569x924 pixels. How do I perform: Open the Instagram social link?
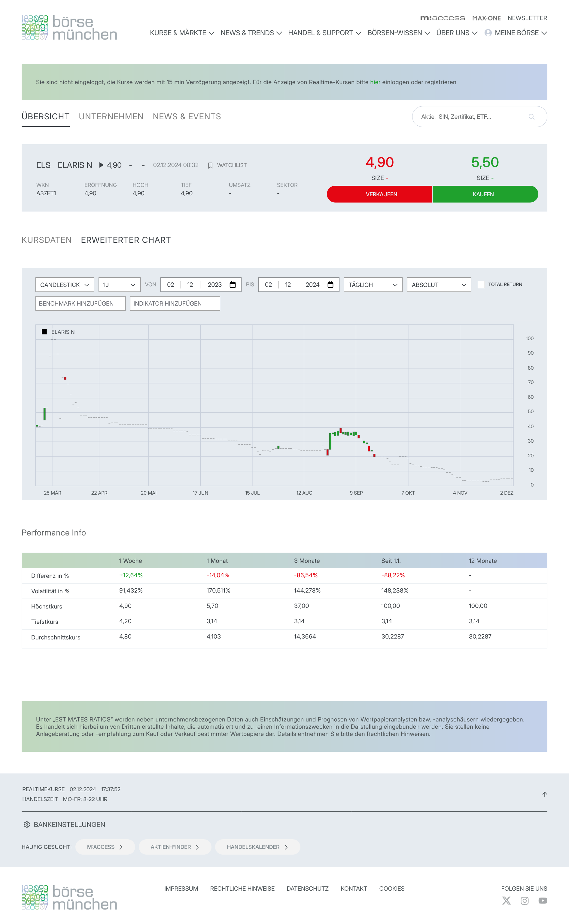(524, 900)
